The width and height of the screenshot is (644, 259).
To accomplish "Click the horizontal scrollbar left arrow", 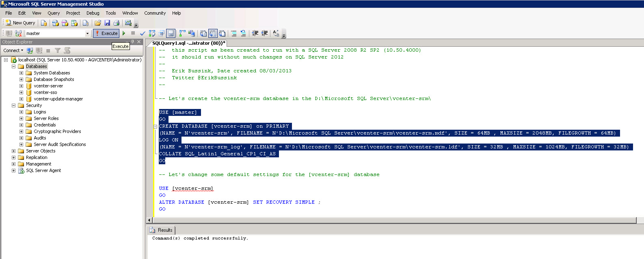I will tap(149, 220).
